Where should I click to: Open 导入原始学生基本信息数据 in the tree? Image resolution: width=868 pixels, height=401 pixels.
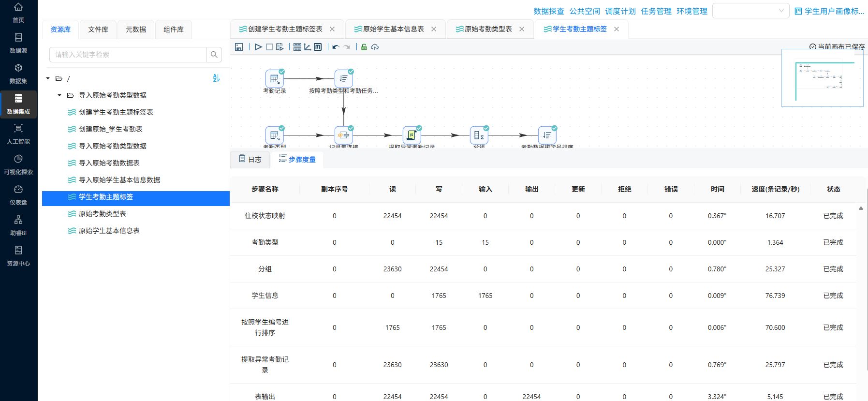coord(119,180)
